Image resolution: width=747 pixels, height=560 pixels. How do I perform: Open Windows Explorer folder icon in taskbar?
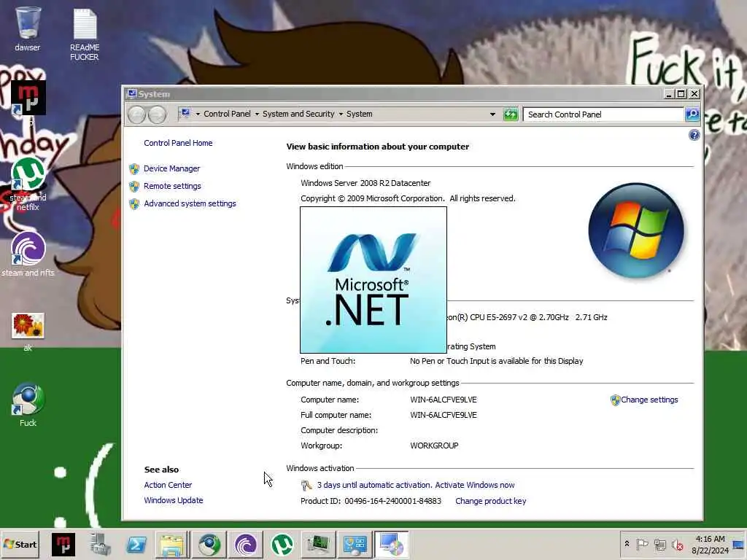(172, 544)
